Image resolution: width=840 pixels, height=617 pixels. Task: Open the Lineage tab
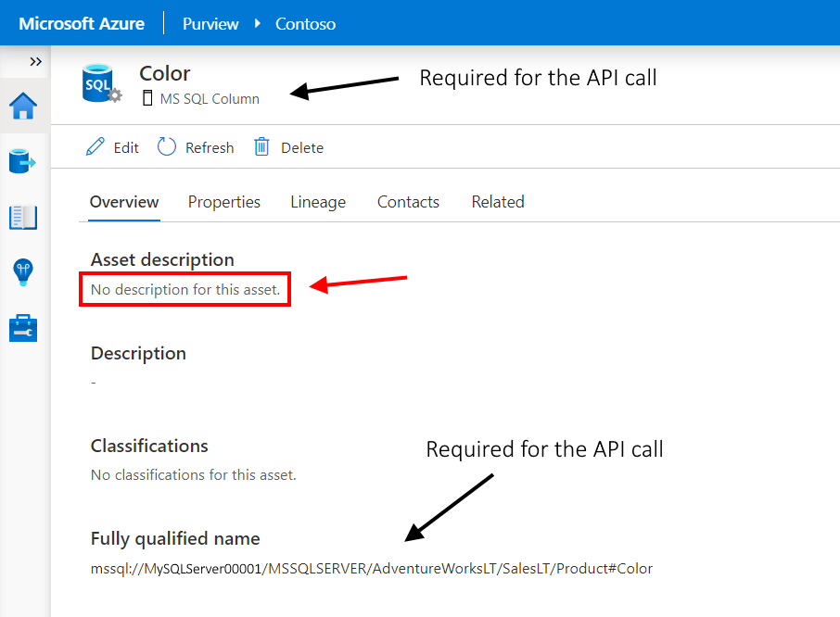click(x=318, y=202)
